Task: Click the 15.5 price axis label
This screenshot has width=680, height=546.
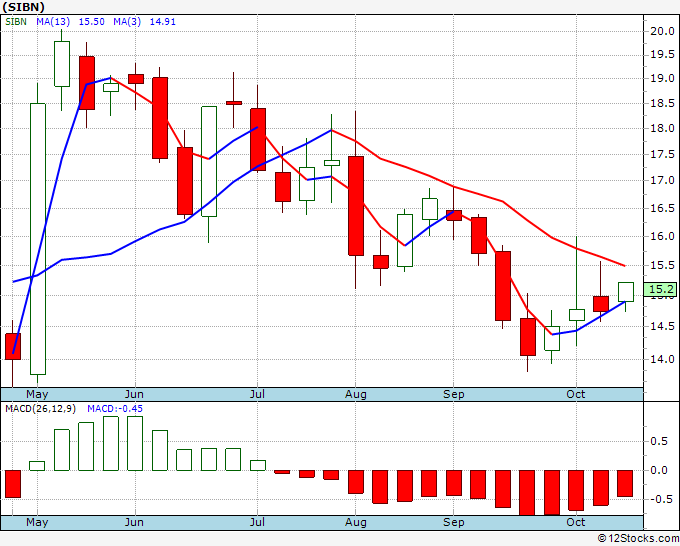Action: click(x=662, y=265)
